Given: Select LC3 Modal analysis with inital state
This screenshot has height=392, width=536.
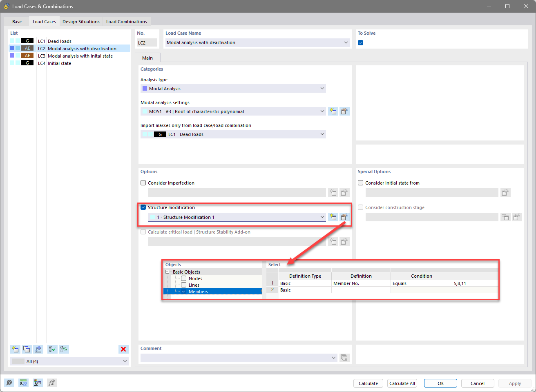Looking at the screenshot, I should (80, 56).
